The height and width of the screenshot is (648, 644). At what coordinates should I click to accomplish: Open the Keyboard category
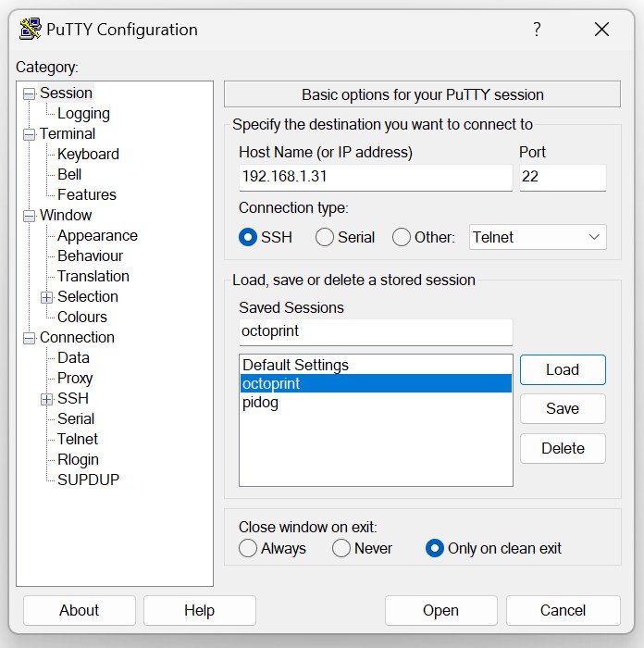tap(88, 154)
